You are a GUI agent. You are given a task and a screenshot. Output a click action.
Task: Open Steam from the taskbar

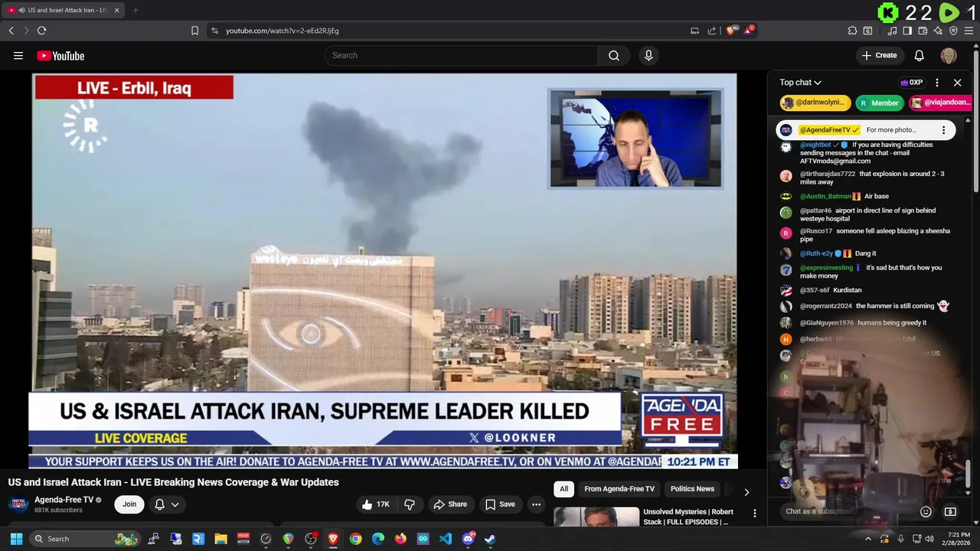click(x=490, y=539)
